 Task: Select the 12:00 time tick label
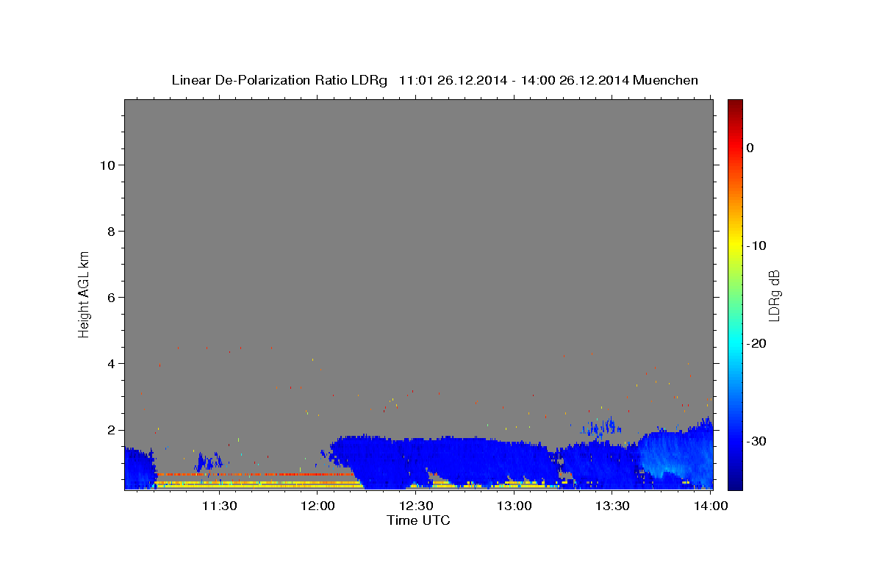tap(318, 506)
